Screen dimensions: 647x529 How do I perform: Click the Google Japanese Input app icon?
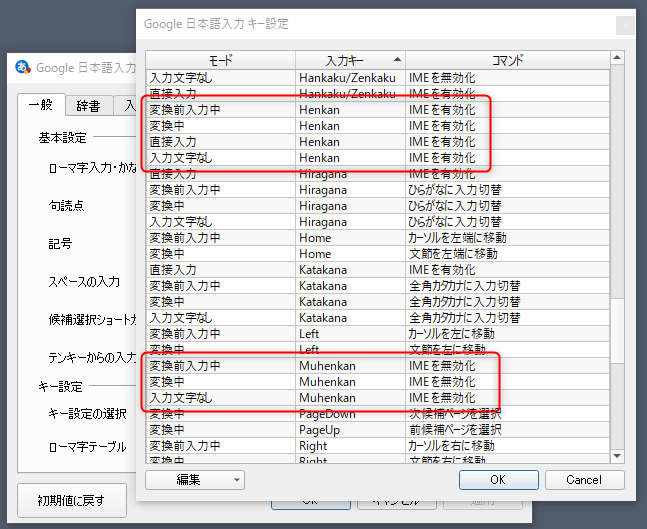23,67
